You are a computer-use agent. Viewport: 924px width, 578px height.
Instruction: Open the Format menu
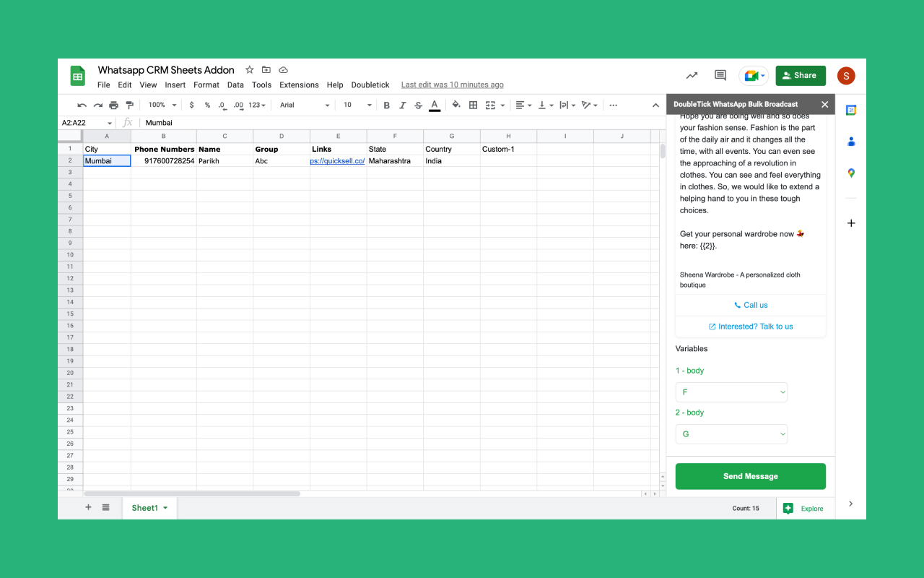point(206,85)
